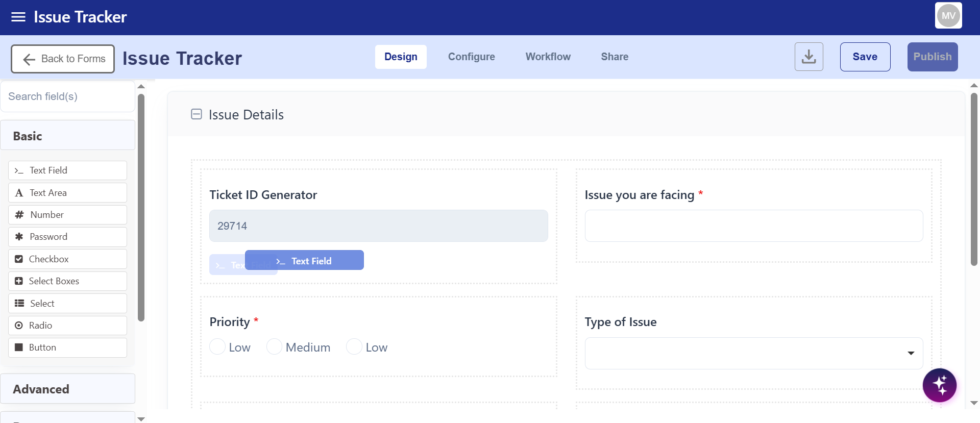Collapse the Issue Details section
Image resolution: width=980 pixels, height=423 pixels.
[x=197, y=114]
